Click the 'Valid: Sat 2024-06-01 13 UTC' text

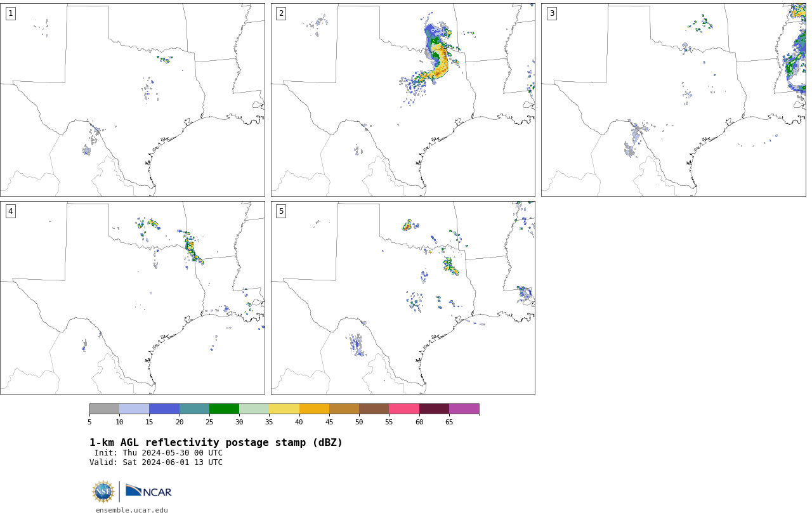point(156,462)
